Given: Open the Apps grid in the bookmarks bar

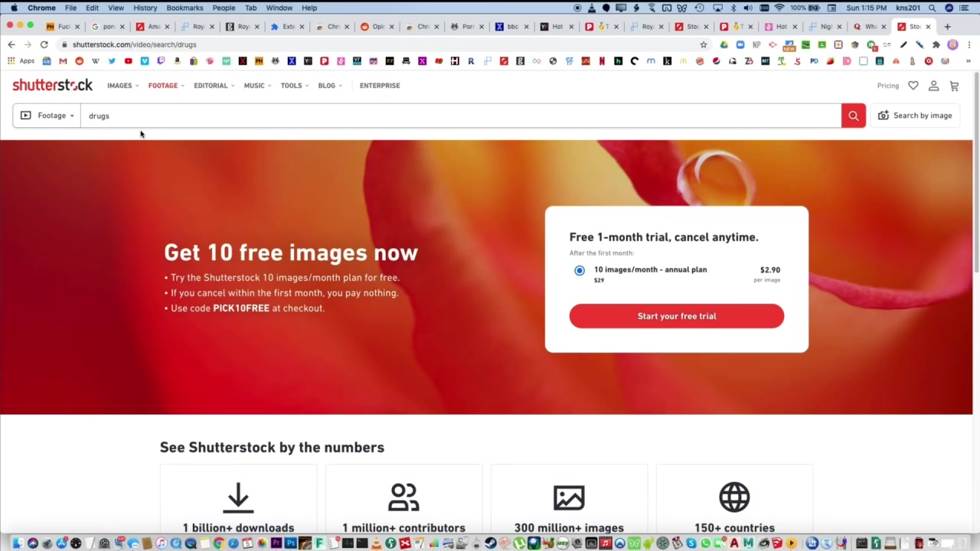Looking at the screenshot, I should [20, 61].
